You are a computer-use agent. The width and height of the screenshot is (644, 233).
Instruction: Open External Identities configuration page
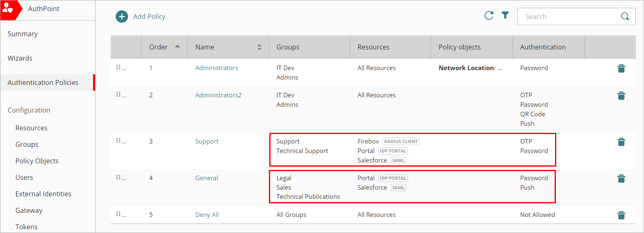coord(43,194)
